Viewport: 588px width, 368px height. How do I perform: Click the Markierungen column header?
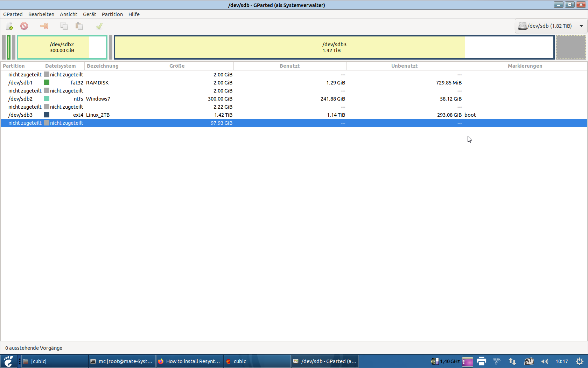click(525, 66)
